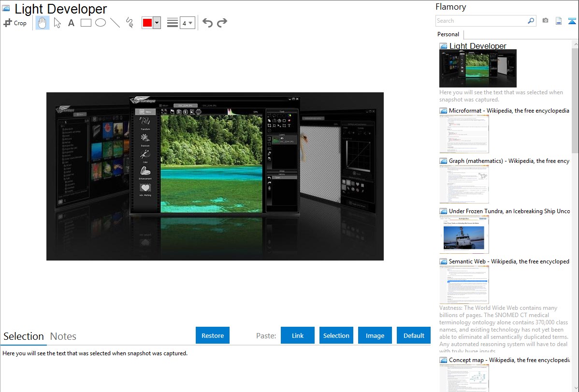The width and height of the screenshot is (579, 392).
Task: Click the description text under Light Developer thumbnail
Action: pos(501,96)
